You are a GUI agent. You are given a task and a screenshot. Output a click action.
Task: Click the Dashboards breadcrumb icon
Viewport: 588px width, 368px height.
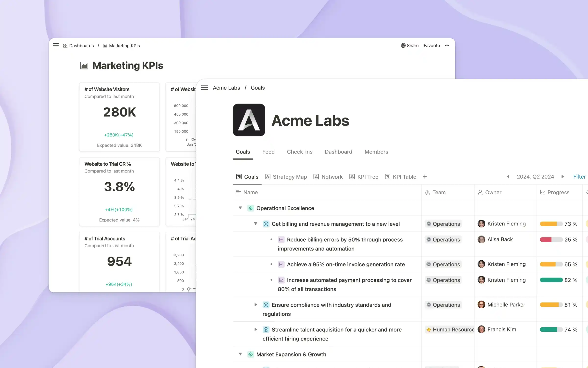pos(65,45)
